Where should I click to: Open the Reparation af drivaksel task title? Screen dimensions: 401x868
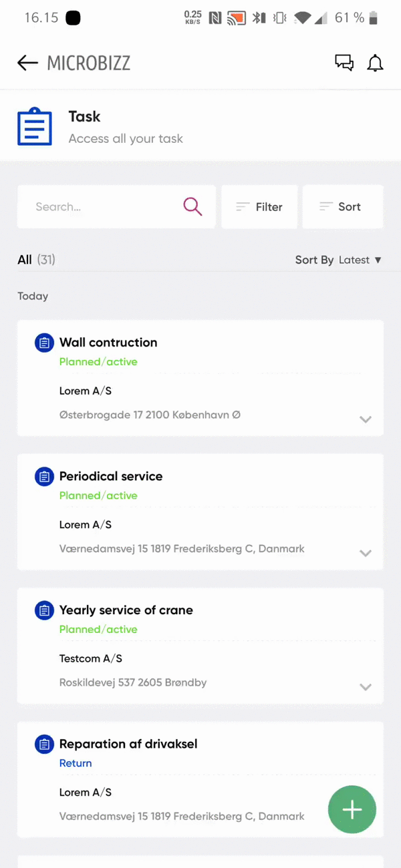(x=128, y=744)
